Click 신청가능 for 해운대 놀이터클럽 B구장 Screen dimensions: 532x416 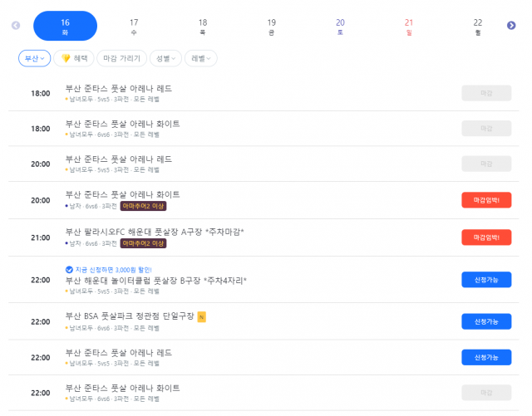pos(486,279)
